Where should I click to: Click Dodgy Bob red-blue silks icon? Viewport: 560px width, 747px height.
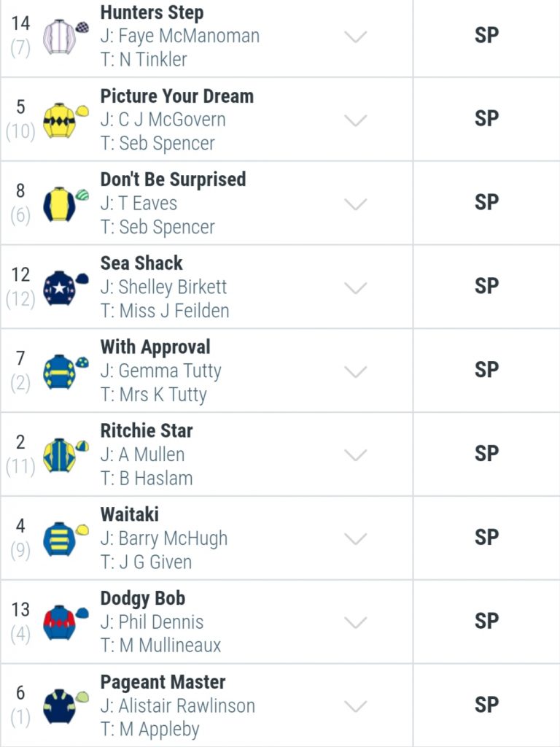pyautogui.click(x=65, y=623)
